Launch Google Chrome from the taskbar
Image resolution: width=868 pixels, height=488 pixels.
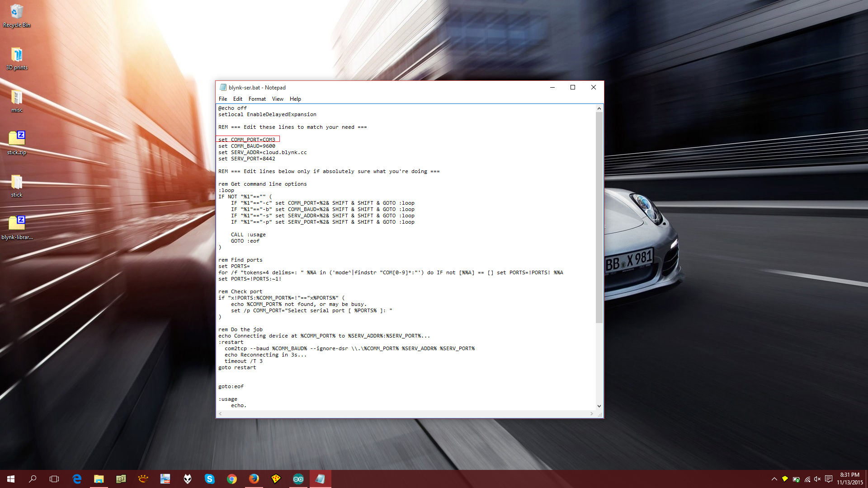pos(231,479)
